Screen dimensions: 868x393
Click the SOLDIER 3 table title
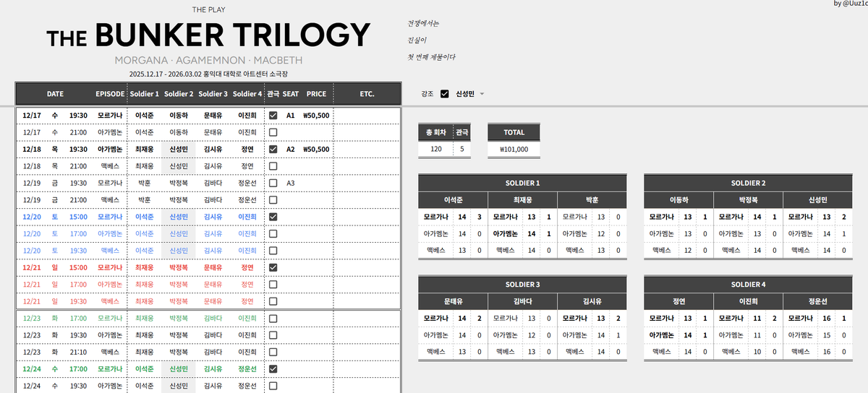(522, 285)
